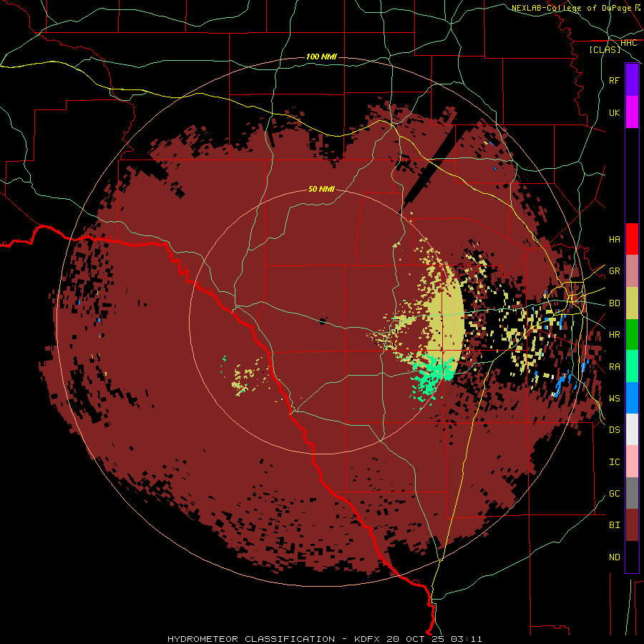Click the BI legend label
The width and height of the screenshot is (644, 644).
[614, 525]
